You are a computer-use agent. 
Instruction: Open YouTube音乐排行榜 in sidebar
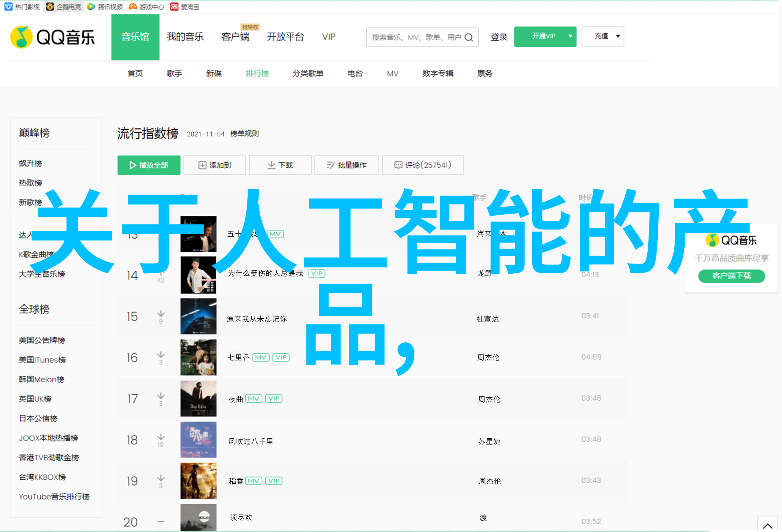[54, 496]
